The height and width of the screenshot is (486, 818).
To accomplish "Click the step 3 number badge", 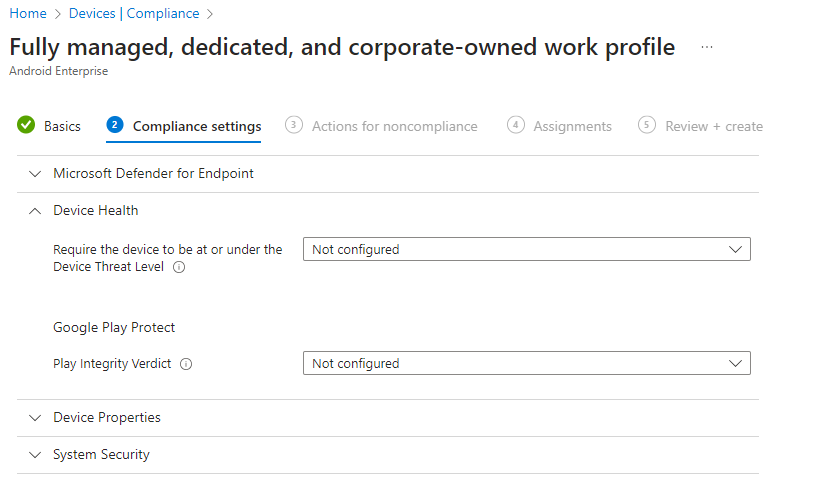I will [294, 125].
